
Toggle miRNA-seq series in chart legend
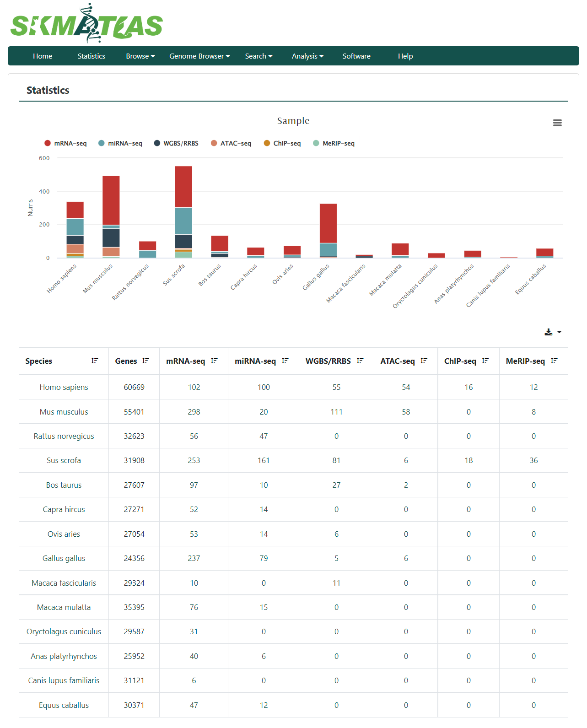tap(120, 143)
